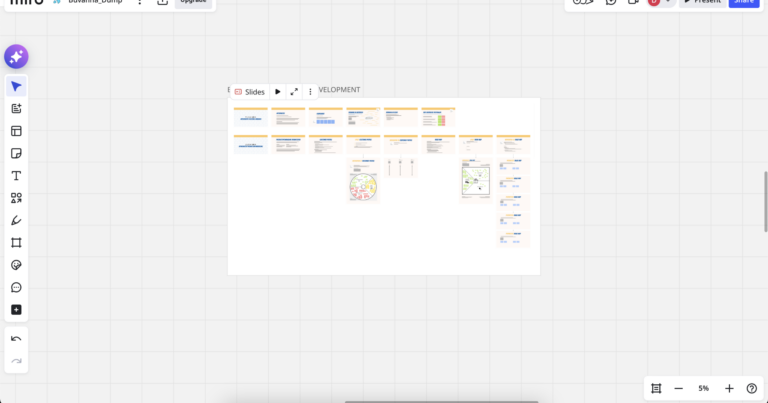
Task: Open the three-dot menu beside Slides
Action: 310,92
